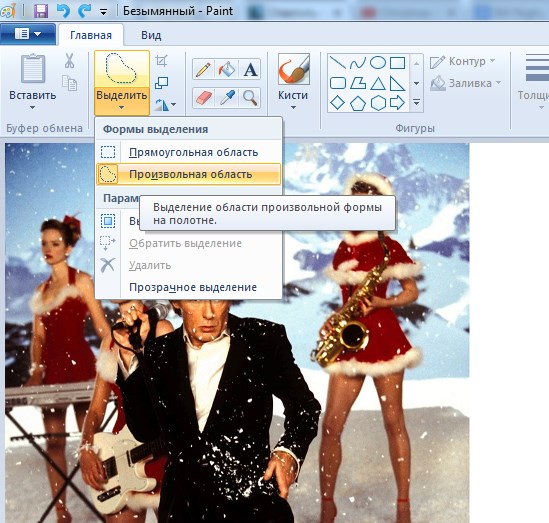Click the Выделить selection tool icon
The height and width of the screenshot is (523, 549).
pos(121,68)
